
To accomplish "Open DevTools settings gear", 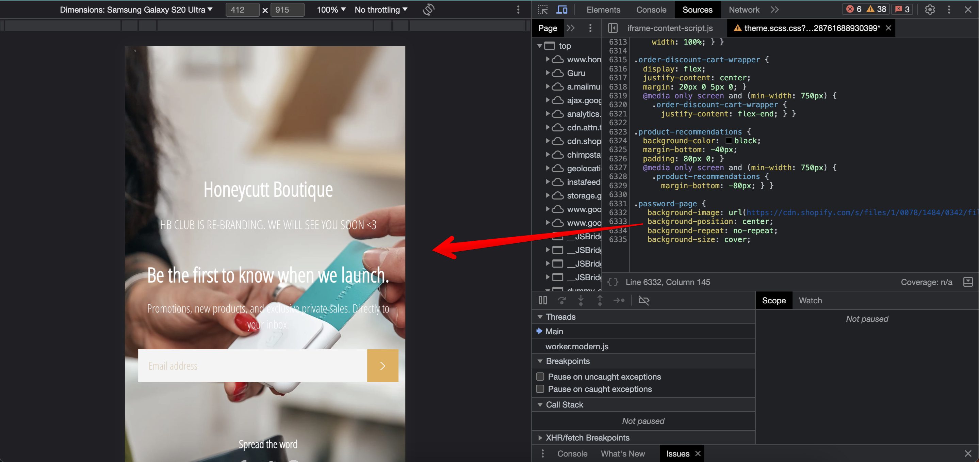I will click(x=930, y=10).
